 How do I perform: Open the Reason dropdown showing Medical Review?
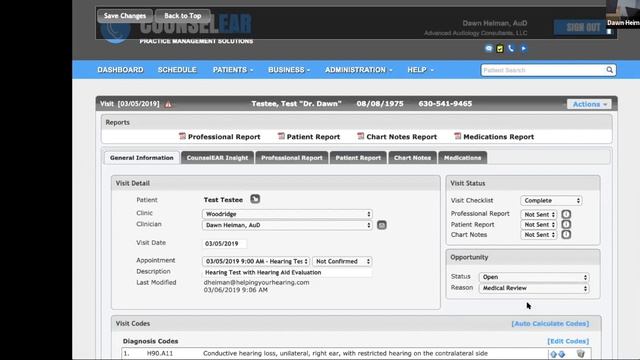[534, 288]
